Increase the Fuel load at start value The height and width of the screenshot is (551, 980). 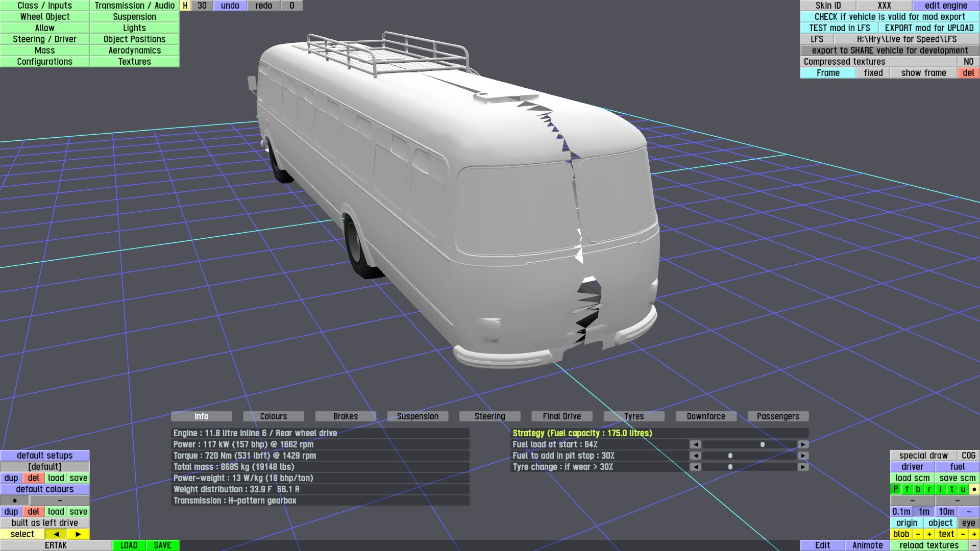[x=803, y=444]
